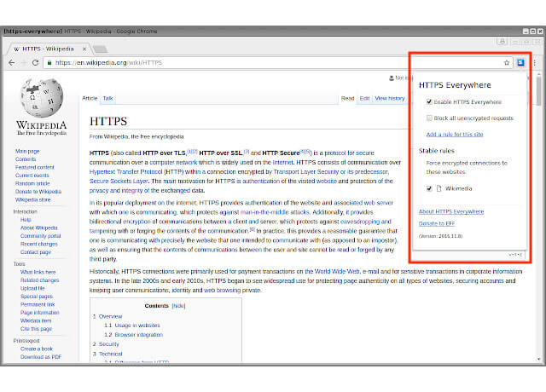Open the About HTTPS Everywhere link
This screenshot has height=392, width=546.
451,210
